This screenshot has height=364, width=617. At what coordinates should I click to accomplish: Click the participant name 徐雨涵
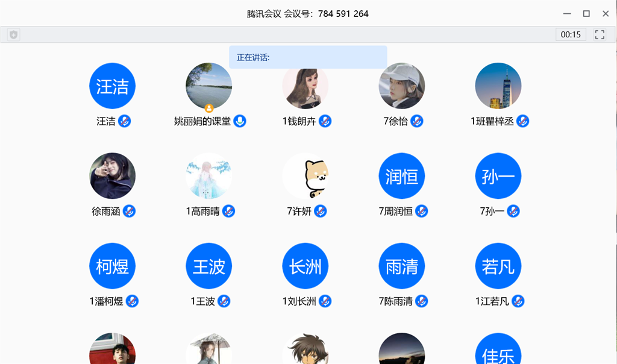point(106,212)
